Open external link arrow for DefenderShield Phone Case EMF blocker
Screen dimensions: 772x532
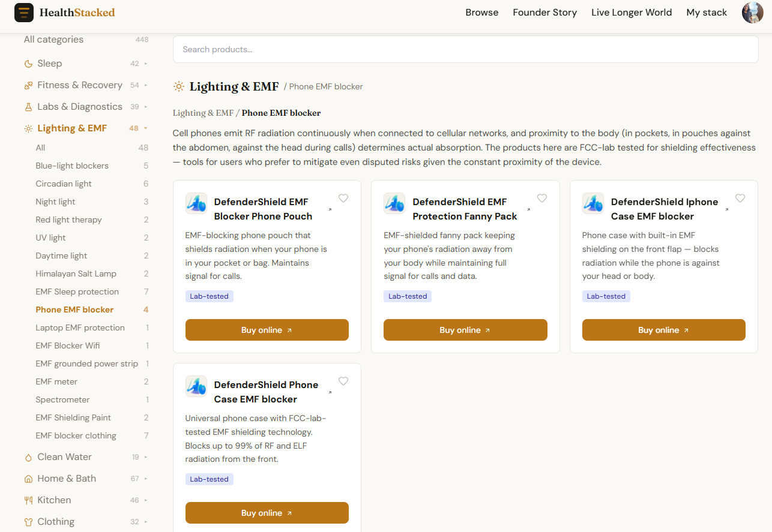(330, 392)
